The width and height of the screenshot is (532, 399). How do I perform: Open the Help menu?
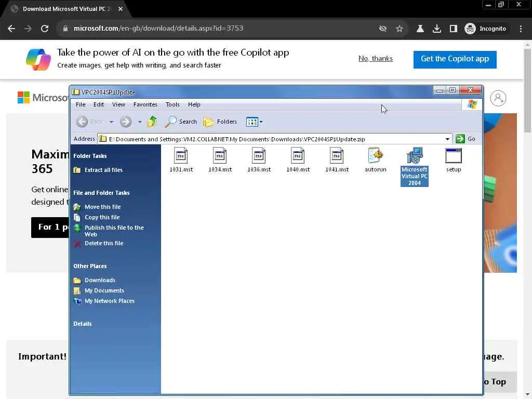[194, 104]
